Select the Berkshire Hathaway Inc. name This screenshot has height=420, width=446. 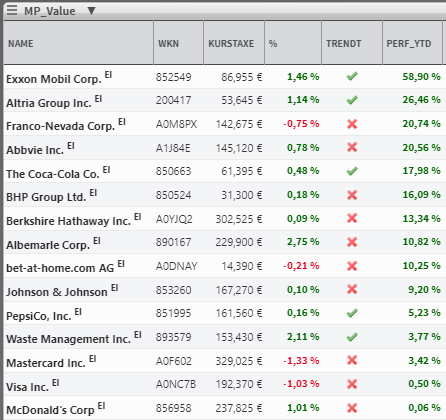[68, 221]
